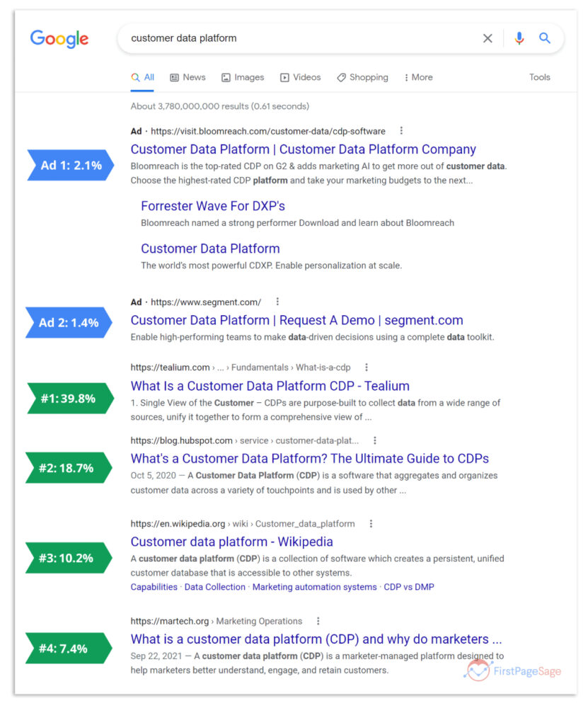Follow the 'CDP vs DMP' sublink
The image size is (588, 708).
[x=409, y=587]
